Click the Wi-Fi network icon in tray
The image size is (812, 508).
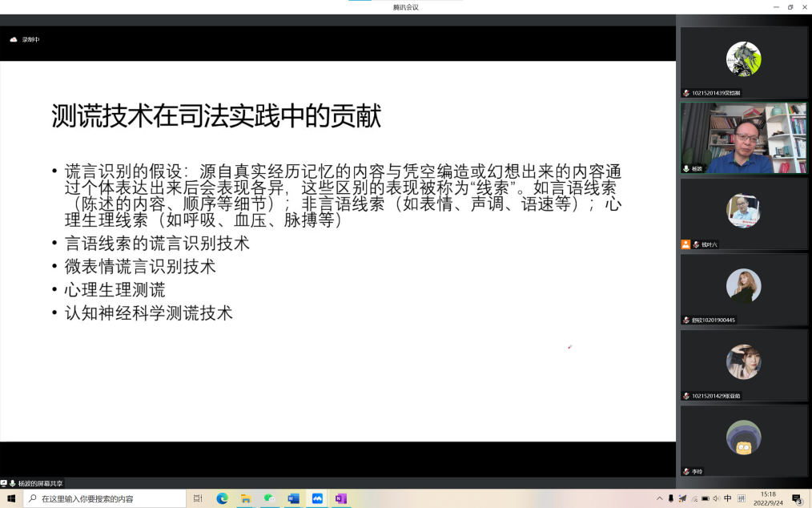coord(694,498)
